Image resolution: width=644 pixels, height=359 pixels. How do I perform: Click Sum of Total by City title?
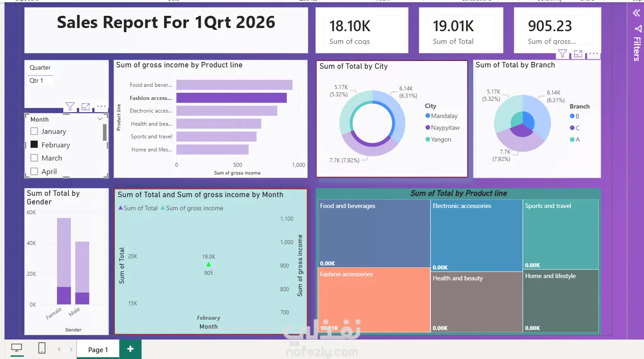point(354,66)
